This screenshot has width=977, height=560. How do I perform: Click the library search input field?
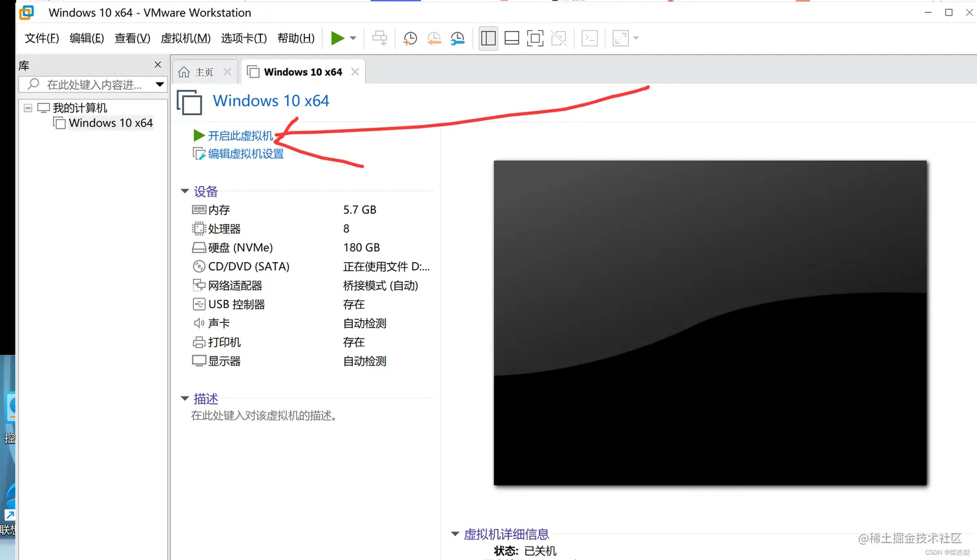pyautogui.click(x=87, y=85)
